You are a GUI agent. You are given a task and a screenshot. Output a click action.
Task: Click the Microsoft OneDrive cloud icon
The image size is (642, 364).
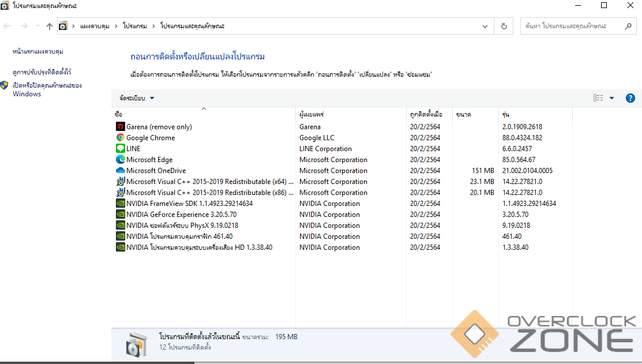click(121, 171)
